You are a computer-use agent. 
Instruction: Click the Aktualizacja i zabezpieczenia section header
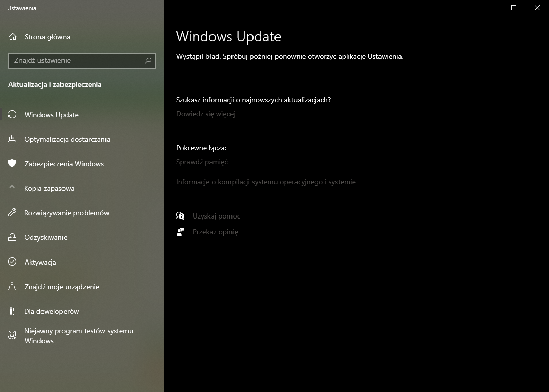[x=55, y=84]
